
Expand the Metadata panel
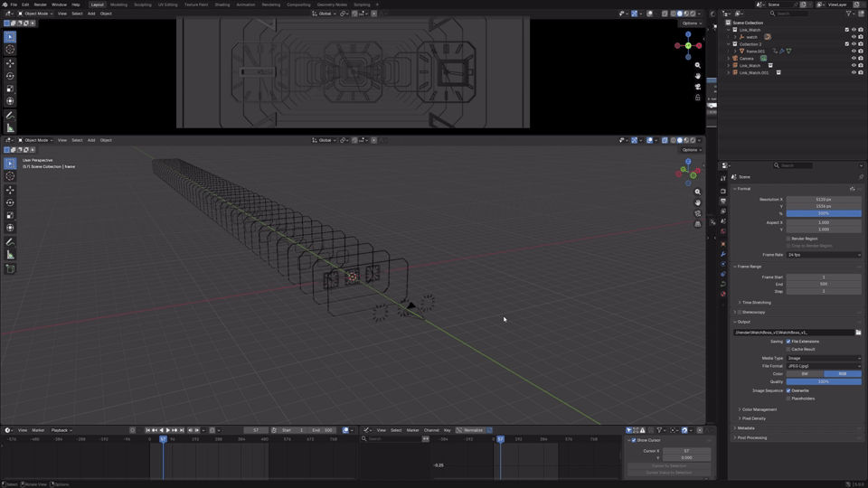(x=744, y=427)
